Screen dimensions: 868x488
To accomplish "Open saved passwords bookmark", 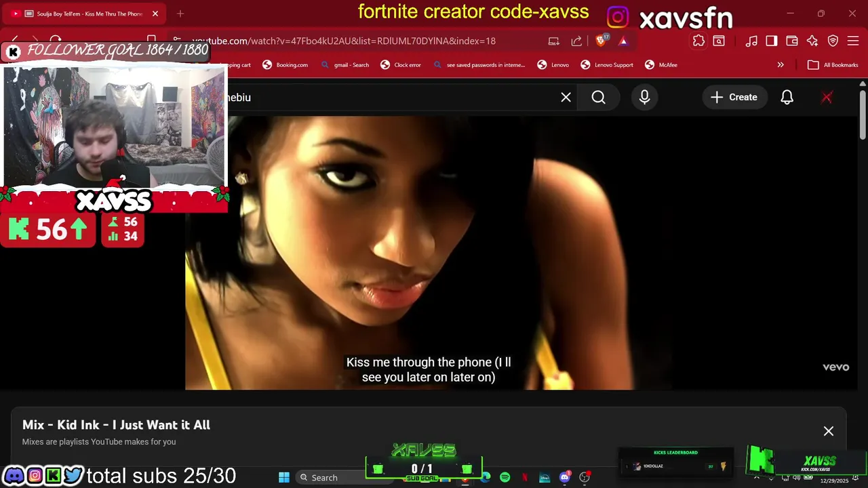I will pyautogui.click(x=479, y=65).
